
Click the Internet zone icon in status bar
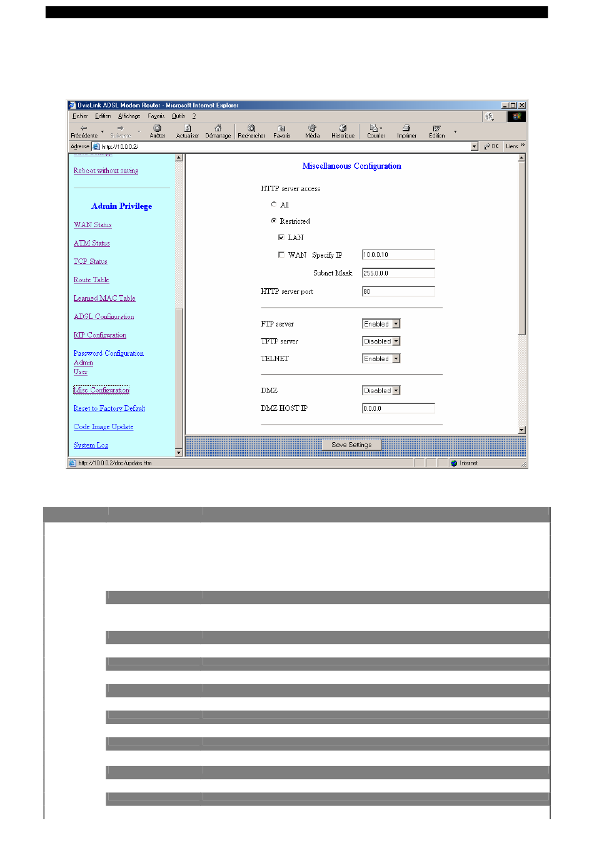[454, 463]
